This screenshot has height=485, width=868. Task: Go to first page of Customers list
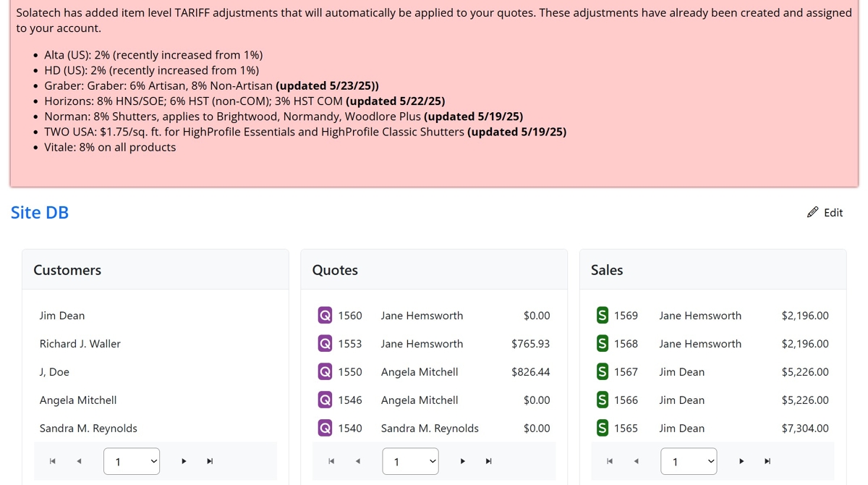(x=53, y=461)
